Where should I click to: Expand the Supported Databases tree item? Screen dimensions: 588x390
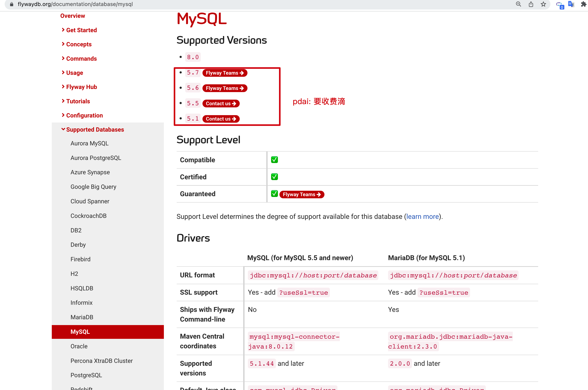[x=95, y=129]
